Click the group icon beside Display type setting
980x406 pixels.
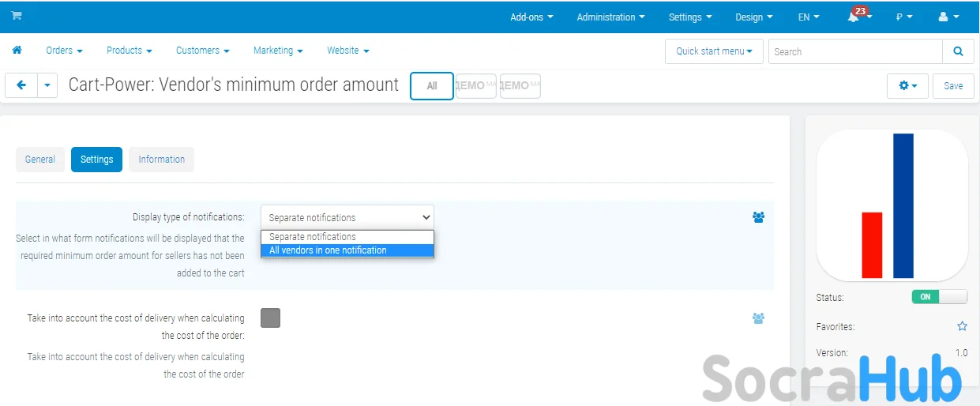tap(758, 217)
